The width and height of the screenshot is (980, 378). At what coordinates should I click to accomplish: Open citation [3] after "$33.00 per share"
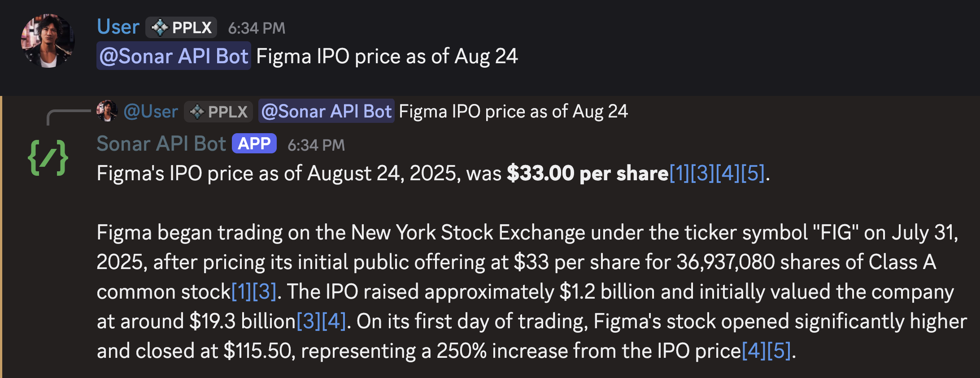(x=703, y=174)
